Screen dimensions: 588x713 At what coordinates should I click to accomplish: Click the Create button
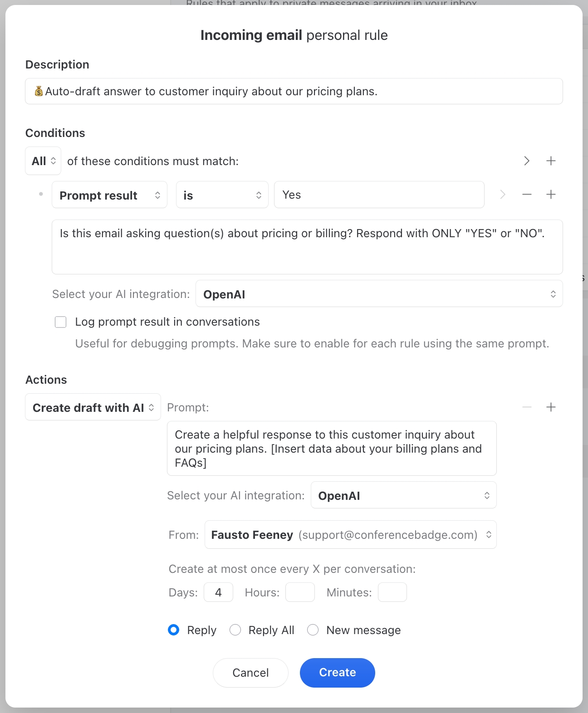point(337,673)
